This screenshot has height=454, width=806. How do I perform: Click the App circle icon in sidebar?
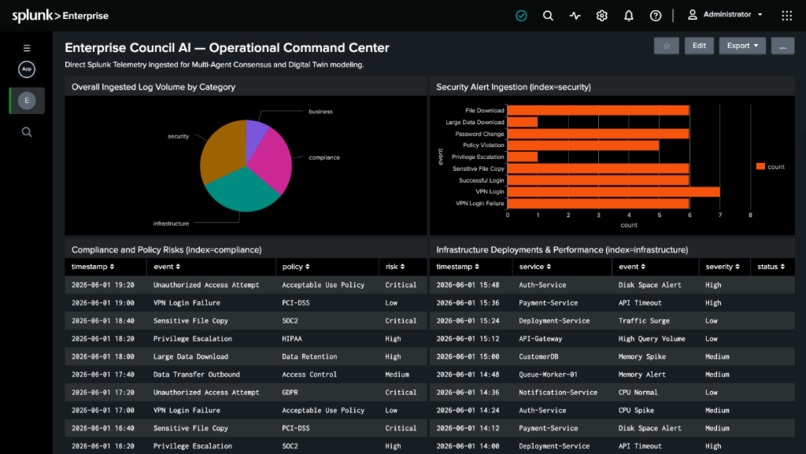27,69
